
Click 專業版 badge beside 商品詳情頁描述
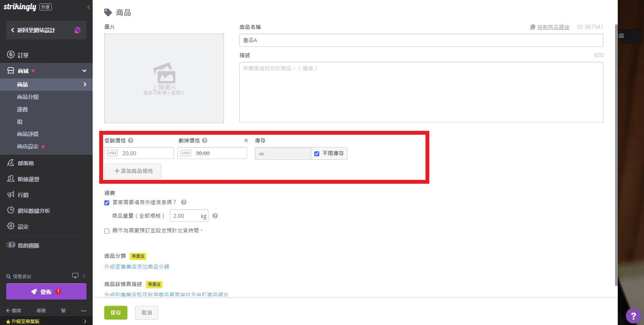point(154,284)
